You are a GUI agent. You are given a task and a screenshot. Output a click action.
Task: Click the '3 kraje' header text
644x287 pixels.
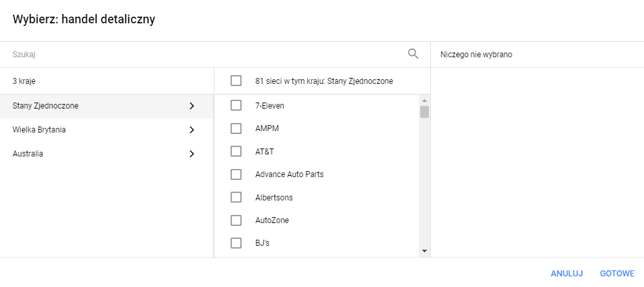(x=24, y=81)
